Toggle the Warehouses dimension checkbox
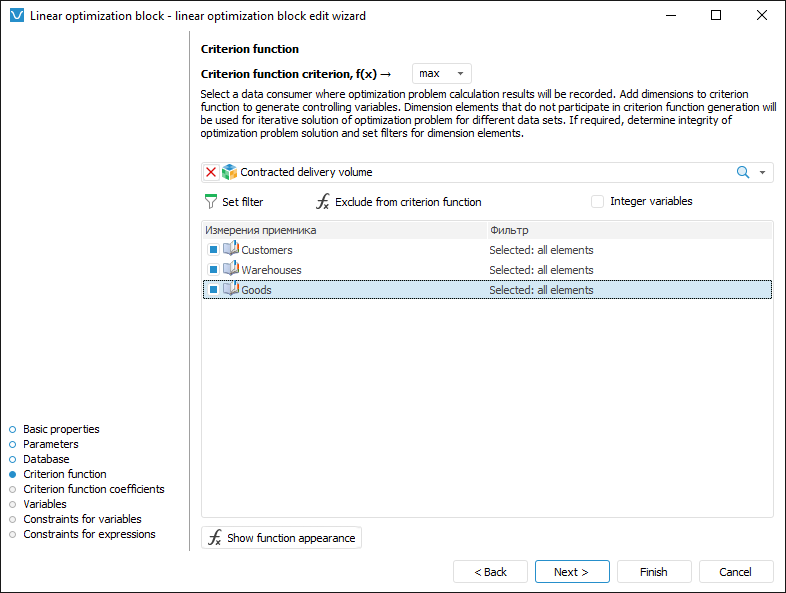This screenshot has height=593, width=786. point(213,270)
